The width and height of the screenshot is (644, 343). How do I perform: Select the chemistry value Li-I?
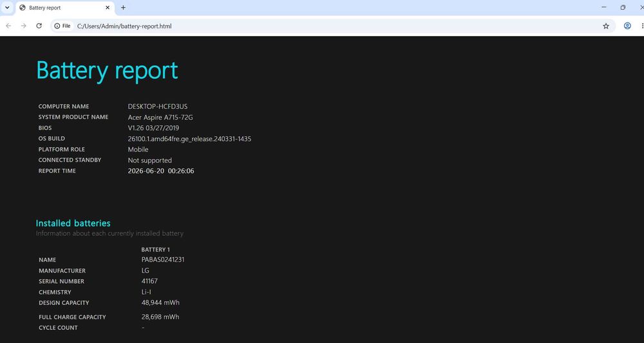click(x=146, y=292)
